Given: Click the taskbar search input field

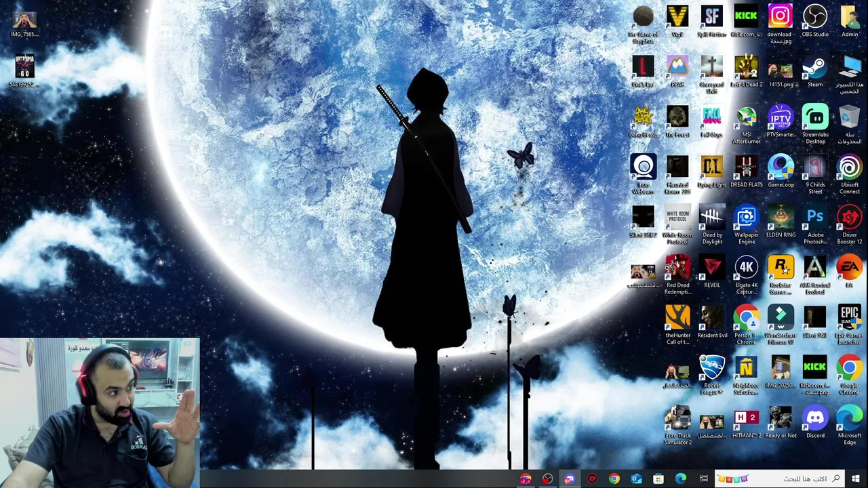Looking at the screenshot, I should click(x=779, y=479).
